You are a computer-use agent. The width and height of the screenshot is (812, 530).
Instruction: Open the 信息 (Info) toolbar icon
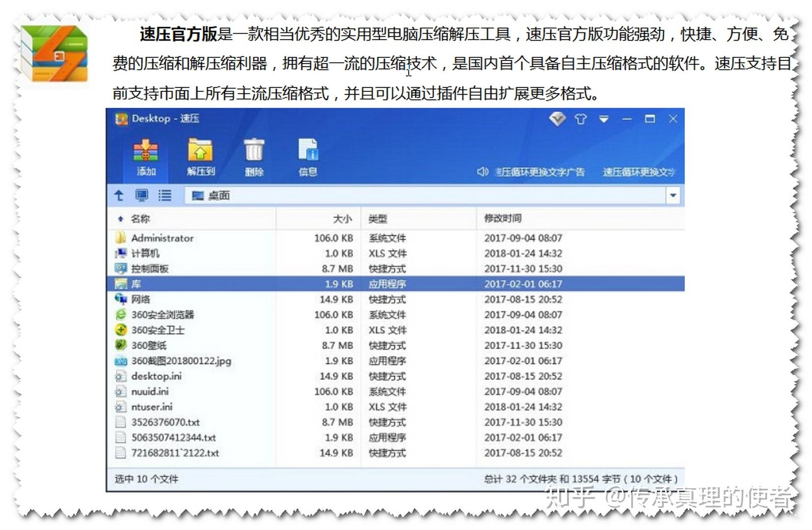point(308,150)
